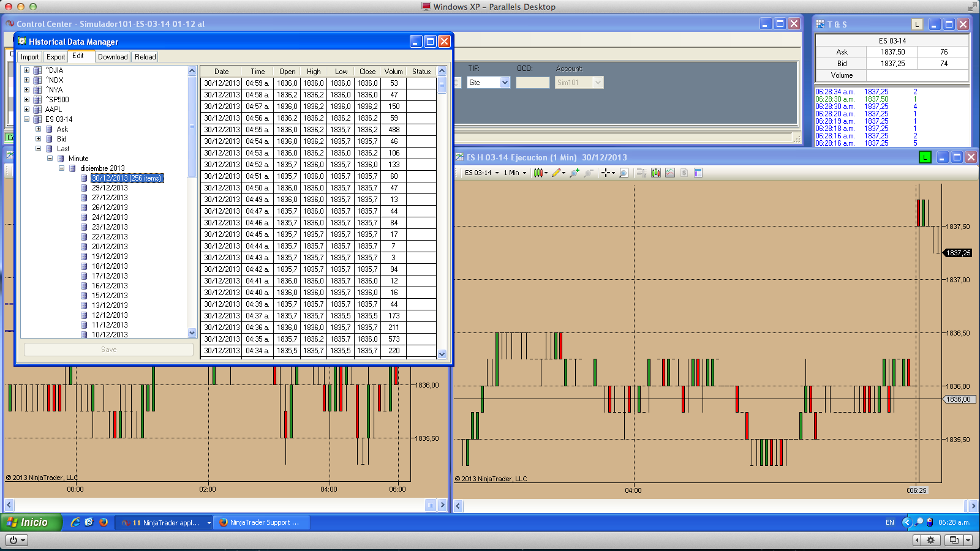Expand the AAPL tree node
The width and height of the screenshot is (980, 551).
click(x=26, y=110)
